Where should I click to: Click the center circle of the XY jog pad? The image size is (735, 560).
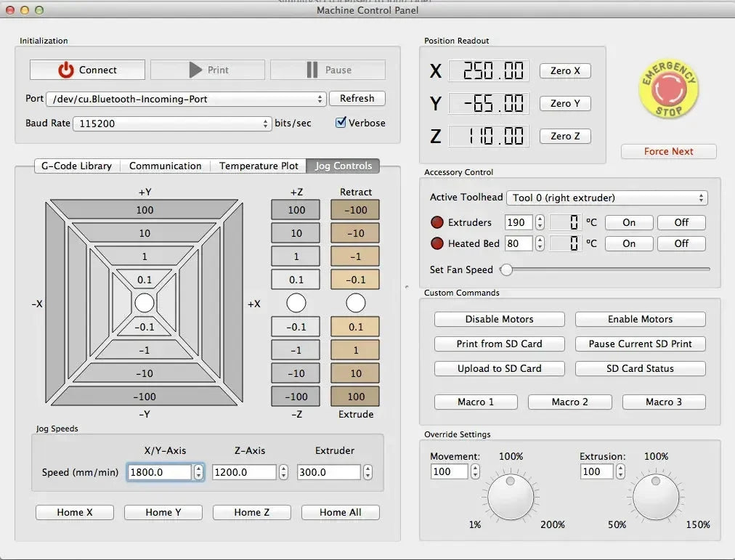click(145, 303)
